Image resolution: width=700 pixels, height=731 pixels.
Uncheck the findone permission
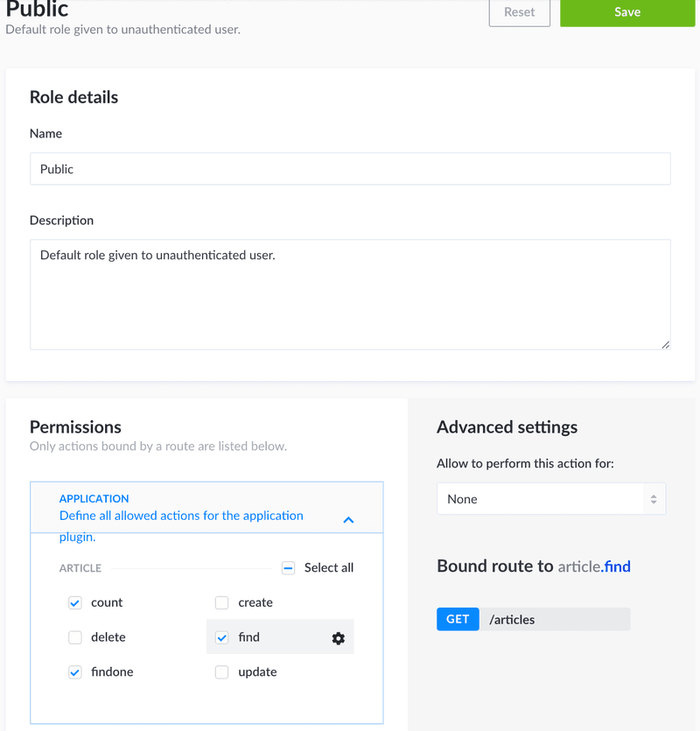coord(74,671)
